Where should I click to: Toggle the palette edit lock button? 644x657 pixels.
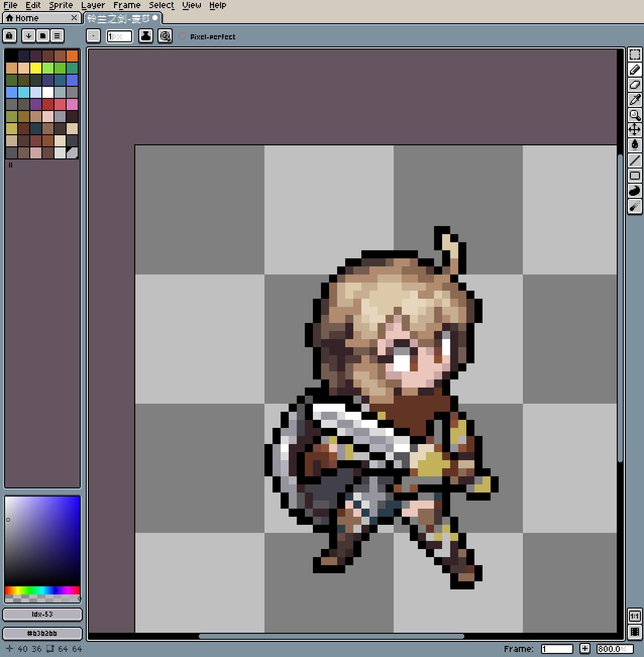(x=10, y=36)
